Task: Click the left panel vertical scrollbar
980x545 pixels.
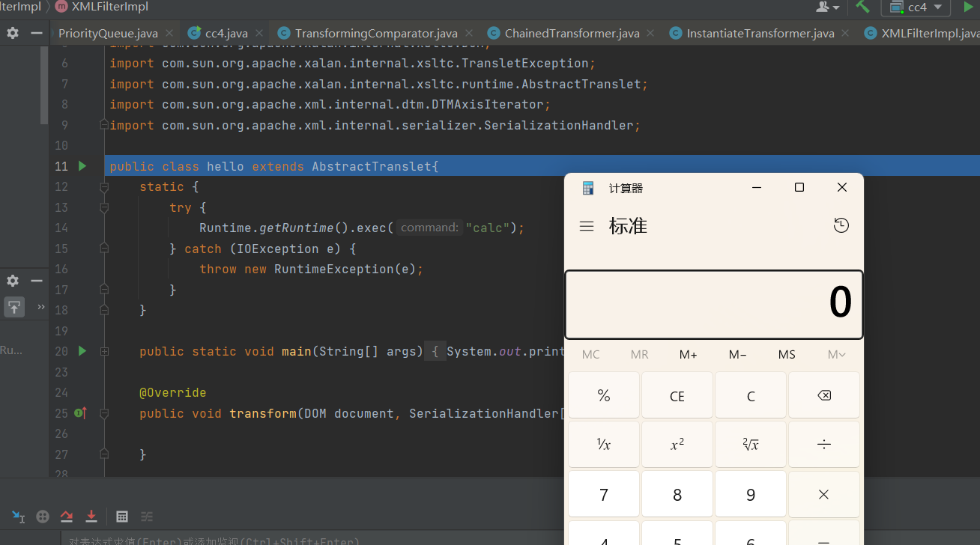Action: pyautogui.click(x=44, y=84)
